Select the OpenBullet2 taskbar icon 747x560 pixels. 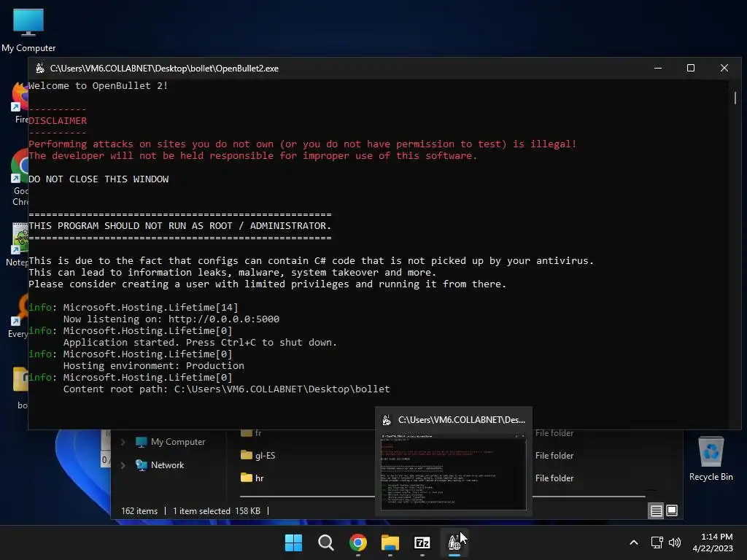click(454, 542)
